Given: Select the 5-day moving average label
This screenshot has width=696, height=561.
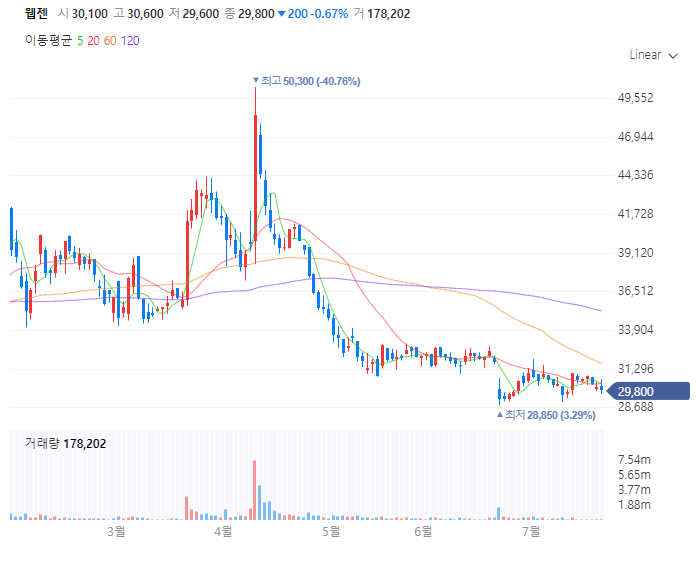Looking at the screenshot, I should coord(80,41).
